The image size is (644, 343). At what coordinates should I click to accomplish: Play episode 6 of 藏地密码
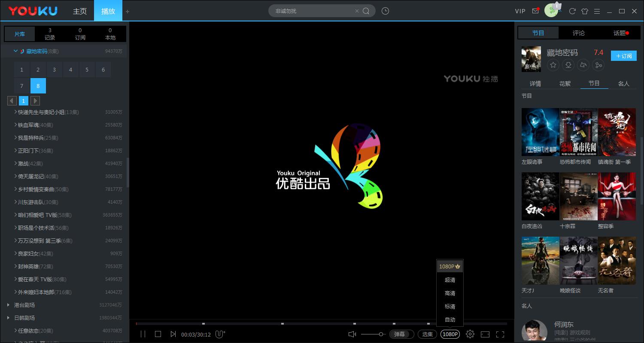pos(103,69)
